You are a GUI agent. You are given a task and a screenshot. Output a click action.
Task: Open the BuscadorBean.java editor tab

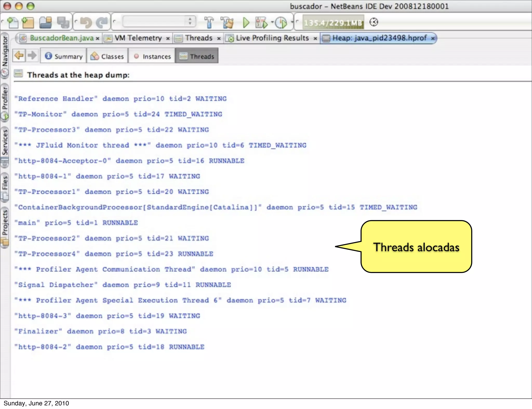click(61, 38)
